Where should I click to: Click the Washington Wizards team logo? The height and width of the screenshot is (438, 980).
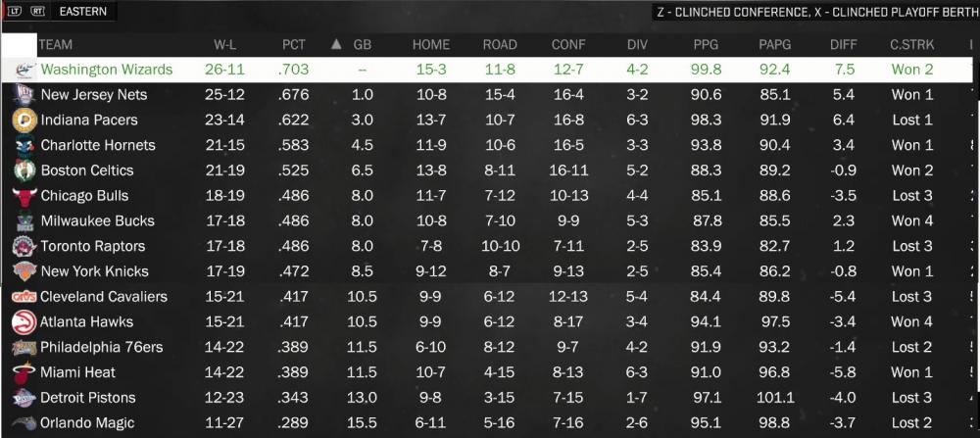pos(25,70)
